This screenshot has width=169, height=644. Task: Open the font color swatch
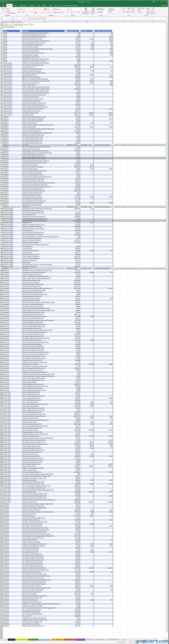(x=35, y=12)
